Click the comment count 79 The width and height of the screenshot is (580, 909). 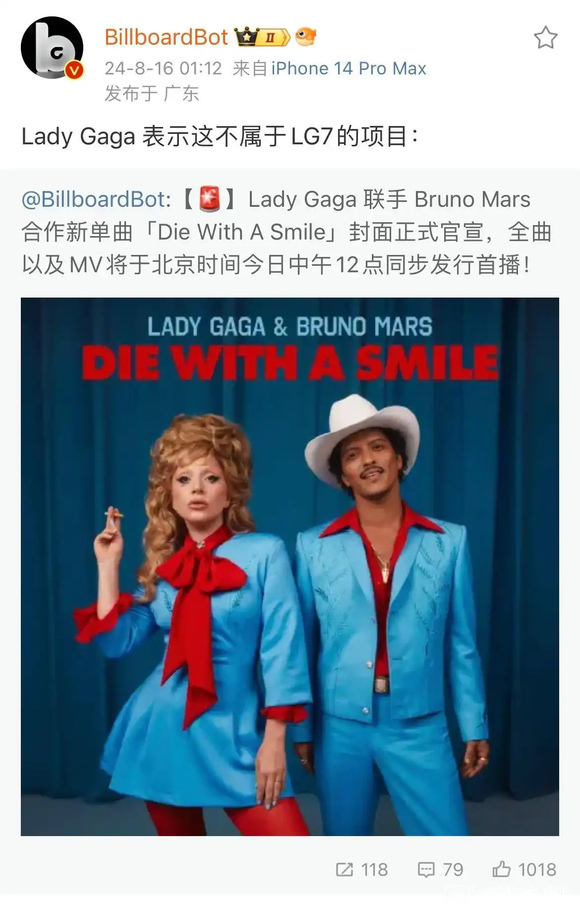pyautogui.click(x=453, y=870)
